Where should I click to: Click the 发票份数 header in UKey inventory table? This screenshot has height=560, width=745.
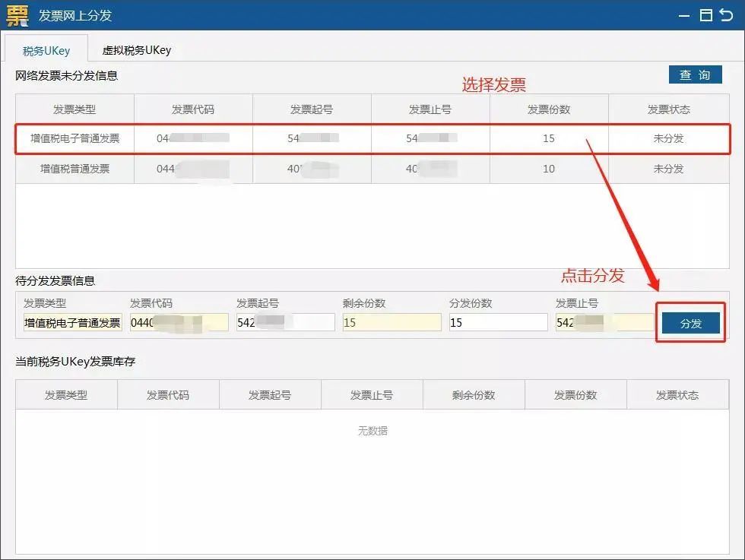click(575, 394)
